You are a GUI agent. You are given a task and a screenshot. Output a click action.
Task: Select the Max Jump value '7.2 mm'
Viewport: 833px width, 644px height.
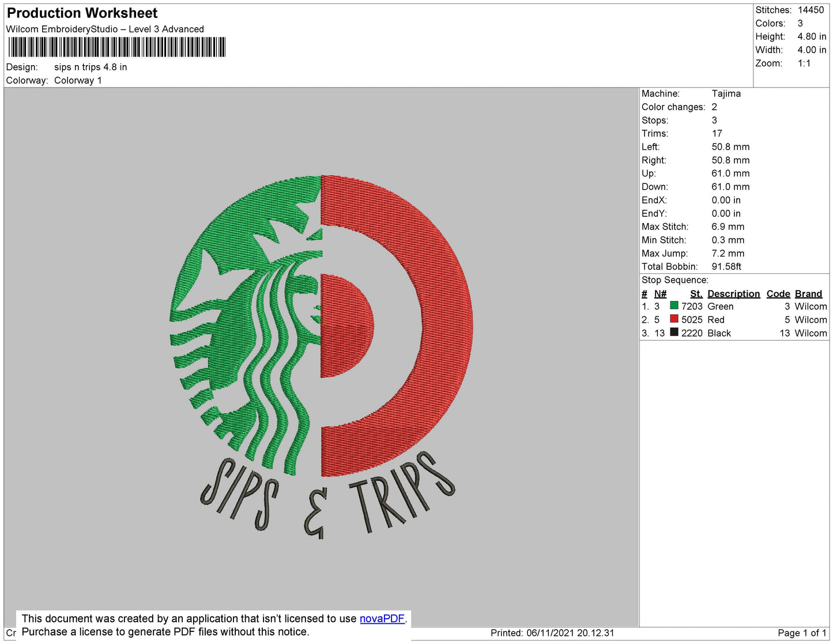[728, 254]
